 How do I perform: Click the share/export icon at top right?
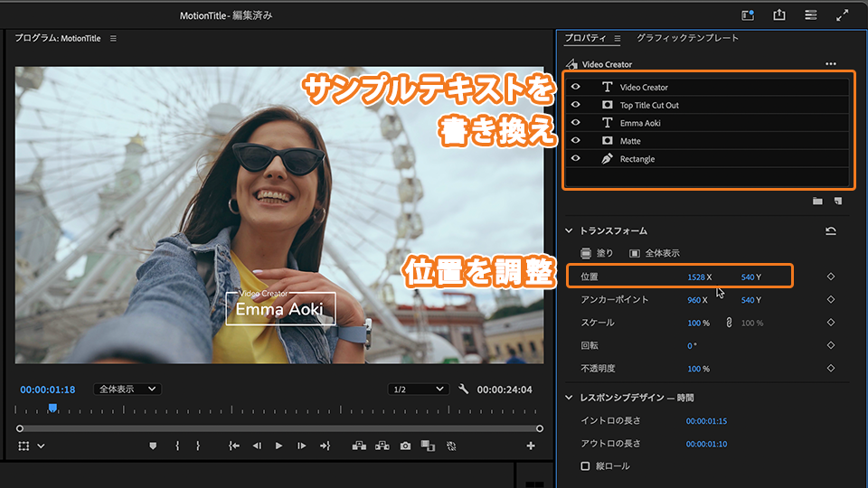[x=778, y=15]
